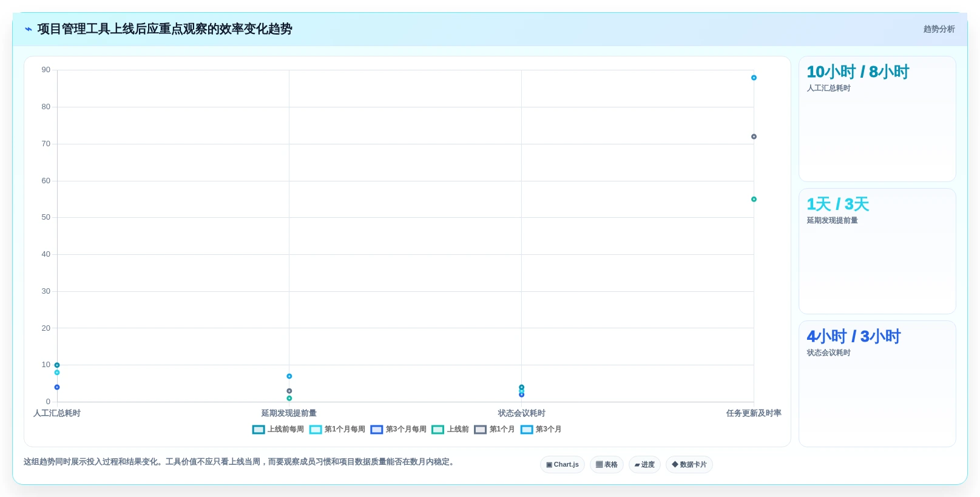The height and width of the screenshot is (497, 980).
Task: Hide the 上线前 legend series
Action: click(x=450, y=429)
